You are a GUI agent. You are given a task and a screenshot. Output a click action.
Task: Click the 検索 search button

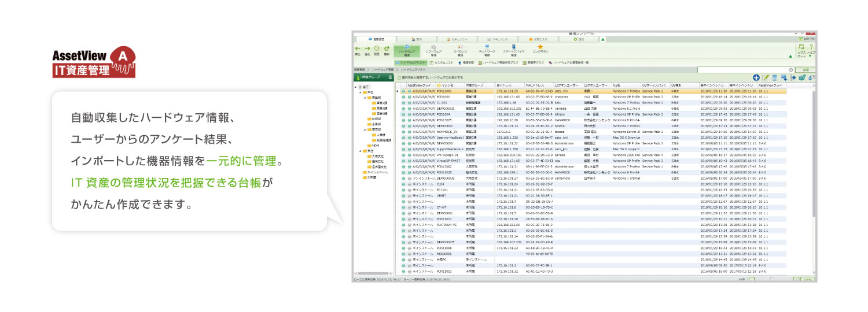[x=806, y=69]
